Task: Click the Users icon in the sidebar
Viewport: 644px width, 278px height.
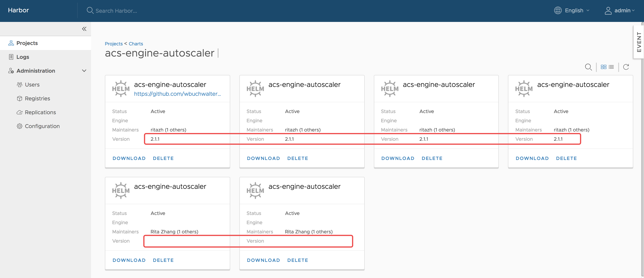Action: coord(19,85)
